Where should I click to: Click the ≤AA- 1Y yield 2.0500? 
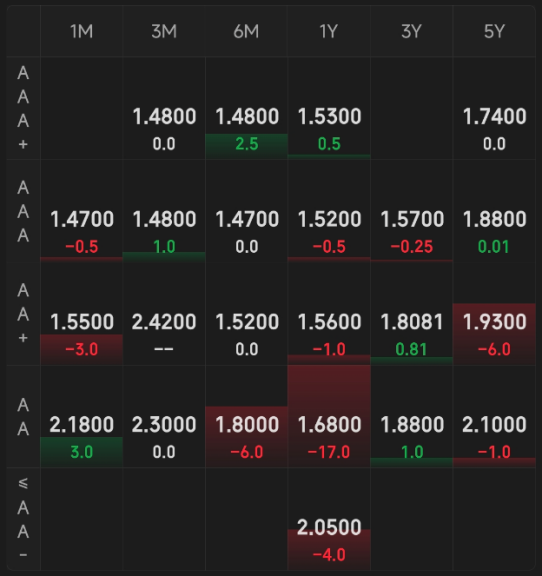[x=329, y=527]
